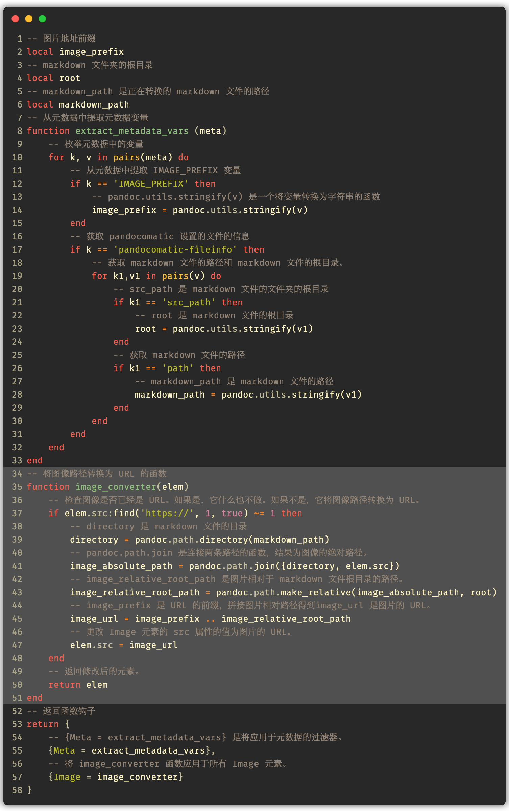The height and width of the screenshot is (812, 509).
Task: Click the red close window button
Action: pos(15,19)
